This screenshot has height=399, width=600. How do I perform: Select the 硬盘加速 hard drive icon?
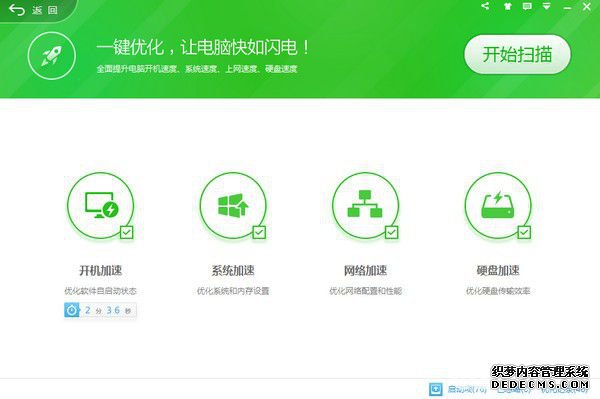(x=498, y=205)
